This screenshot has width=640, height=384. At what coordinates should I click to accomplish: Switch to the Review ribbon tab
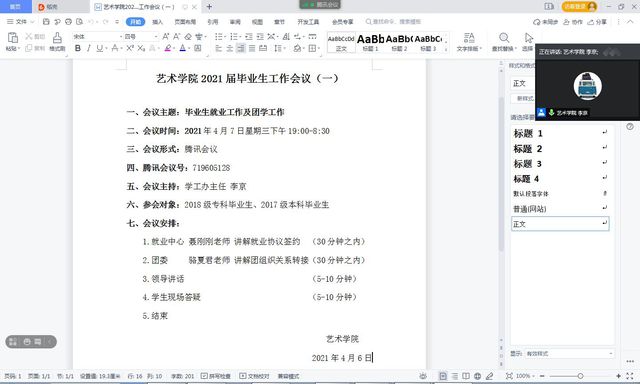(235, 22)
